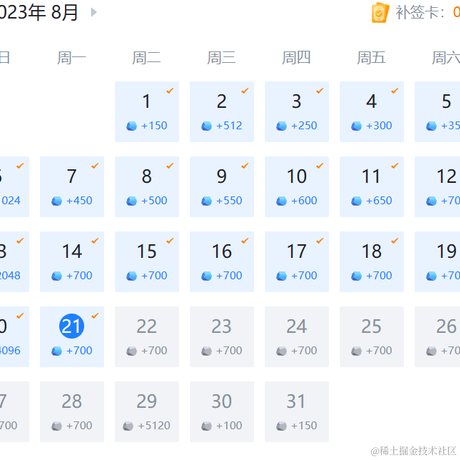Go to next month using the arrow
This screenshot has width=460, height=460.
pyautogui.click(x=94, y=12)
